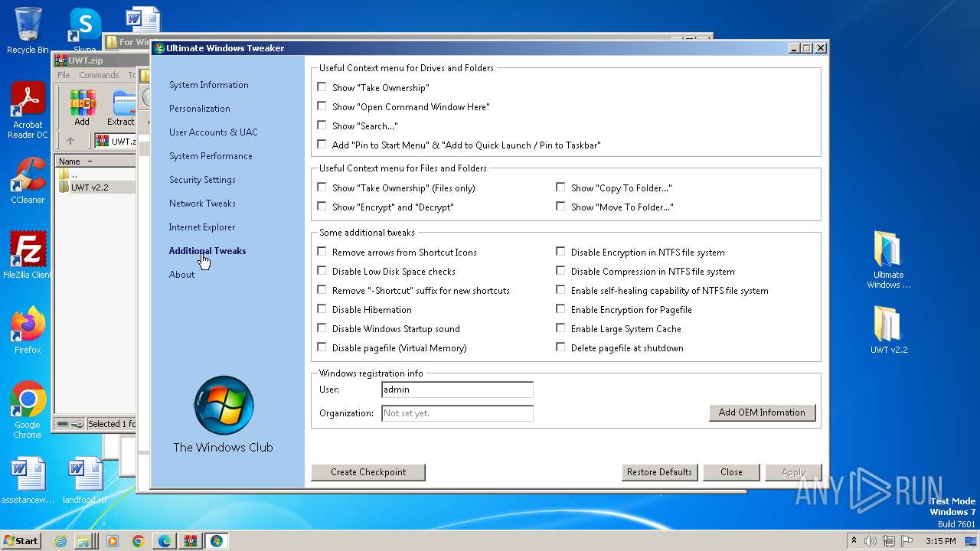Check Enable Encryption for Pagefile

click(x=560, y=309)
